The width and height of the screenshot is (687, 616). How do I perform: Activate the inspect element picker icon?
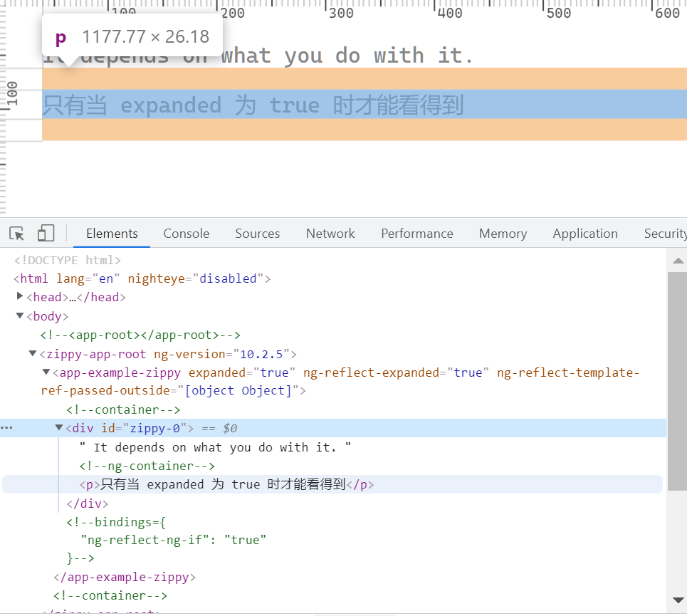(x=17, y=234)
